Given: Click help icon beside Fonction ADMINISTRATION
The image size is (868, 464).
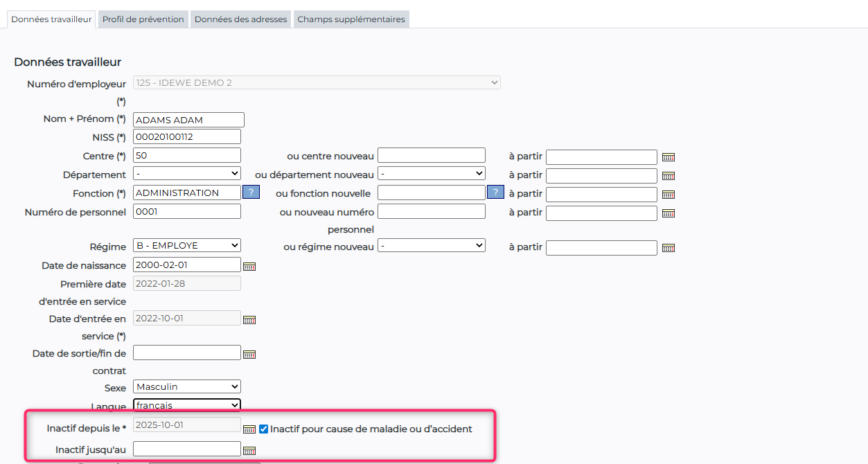Looking at the screenshot, I should pos(251,193).
